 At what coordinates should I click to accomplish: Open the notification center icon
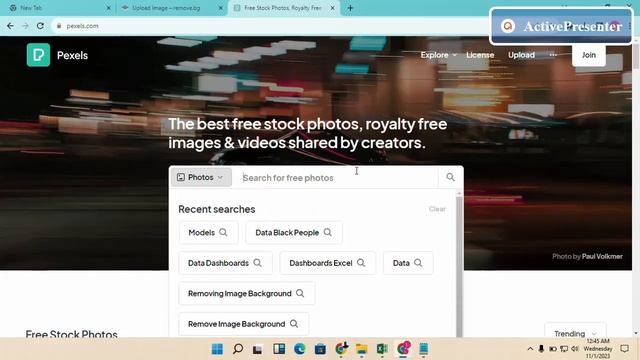624,349
